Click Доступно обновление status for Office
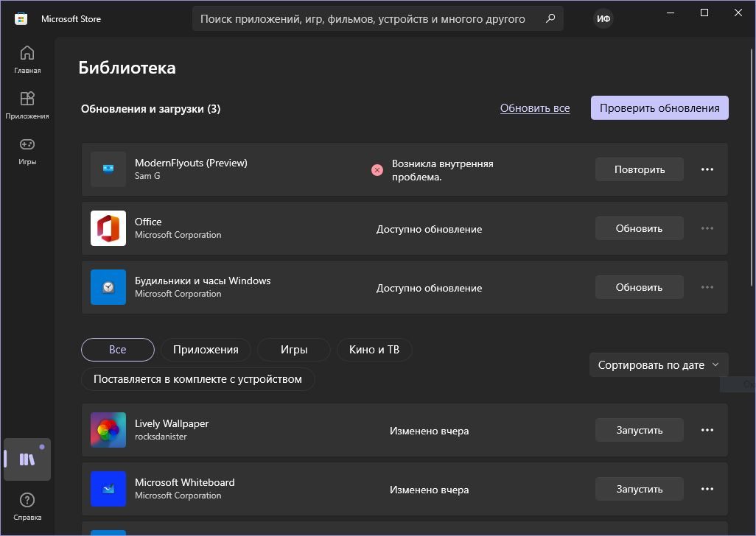 [x=429, y=229]
